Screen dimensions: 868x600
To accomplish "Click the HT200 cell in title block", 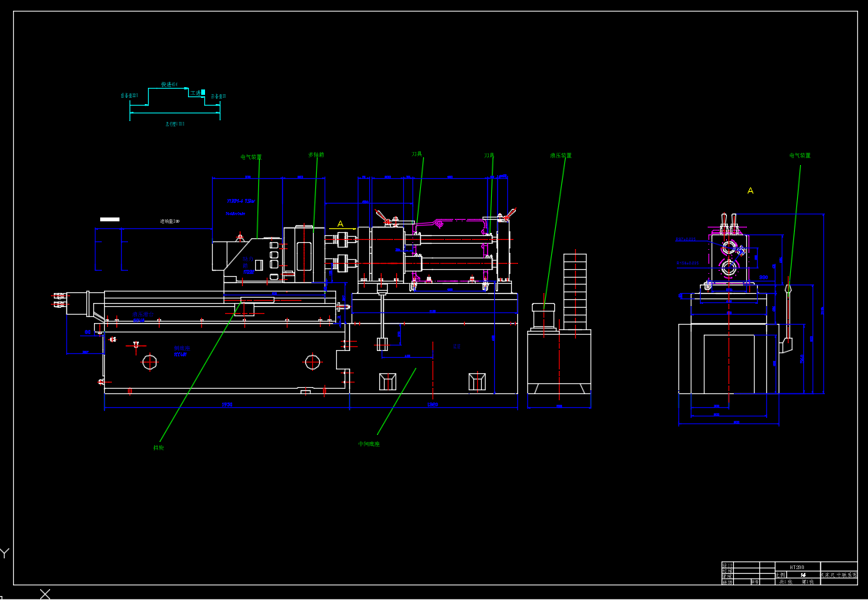I will (796, 567).
